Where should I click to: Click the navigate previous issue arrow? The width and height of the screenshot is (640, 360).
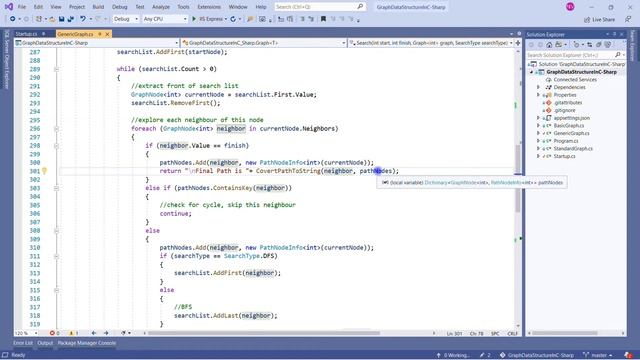(94, 333)
